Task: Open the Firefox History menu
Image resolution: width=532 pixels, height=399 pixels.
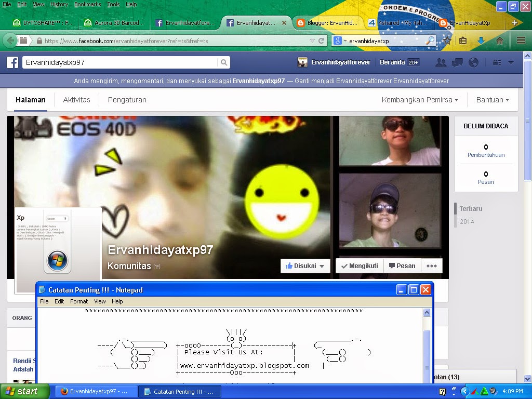Action: tap(59, 4)
